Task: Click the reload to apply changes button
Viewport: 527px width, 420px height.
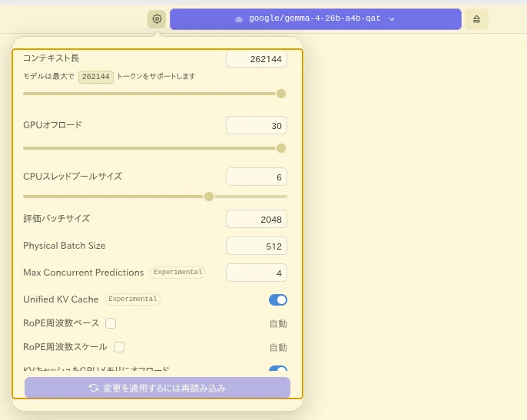Action: (157, 388)
